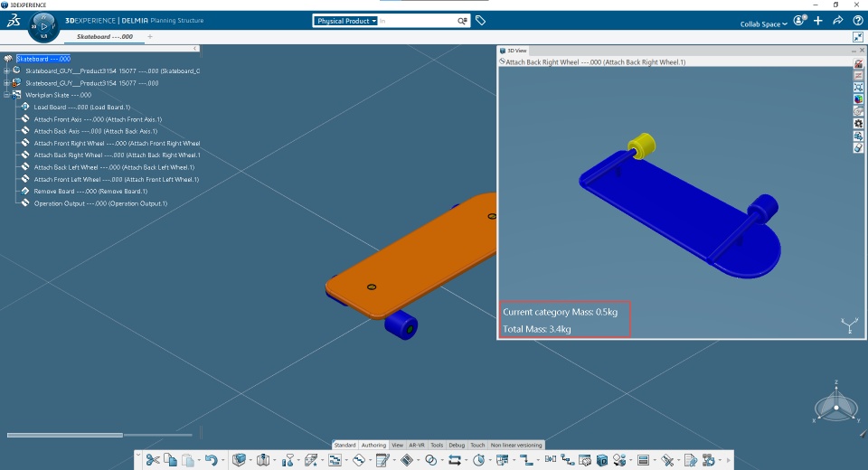Screen dimensions: 868x470
Task: Select Remove Board operation in tree
Action: tap(90, 192)
